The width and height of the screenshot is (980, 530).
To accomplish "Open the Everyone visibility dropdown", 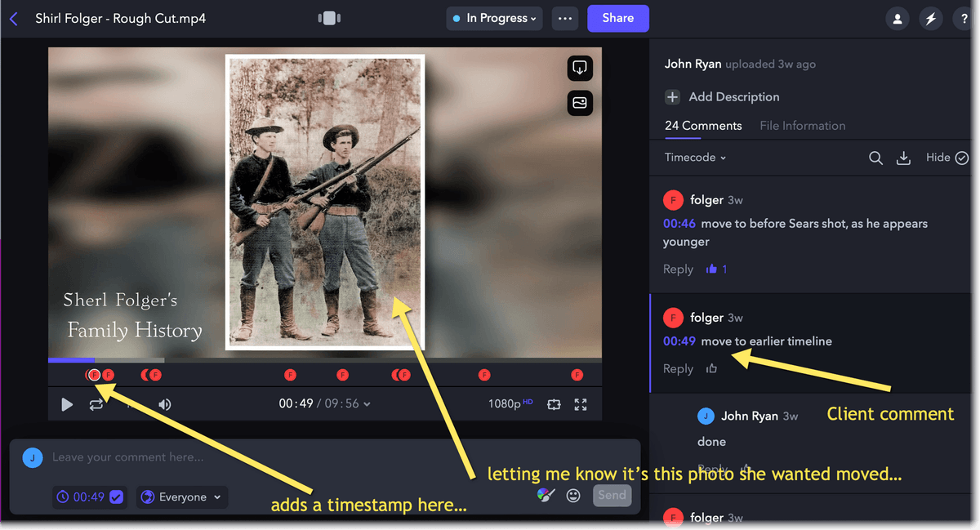I will [x=181, y=497].
